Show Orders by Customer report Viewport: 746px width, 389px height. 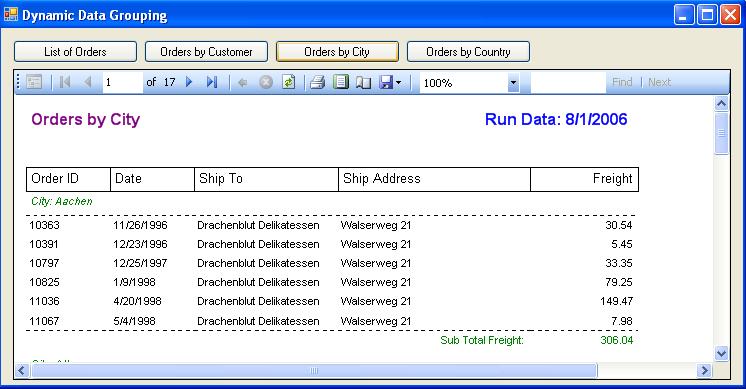[x=206, y=51]
